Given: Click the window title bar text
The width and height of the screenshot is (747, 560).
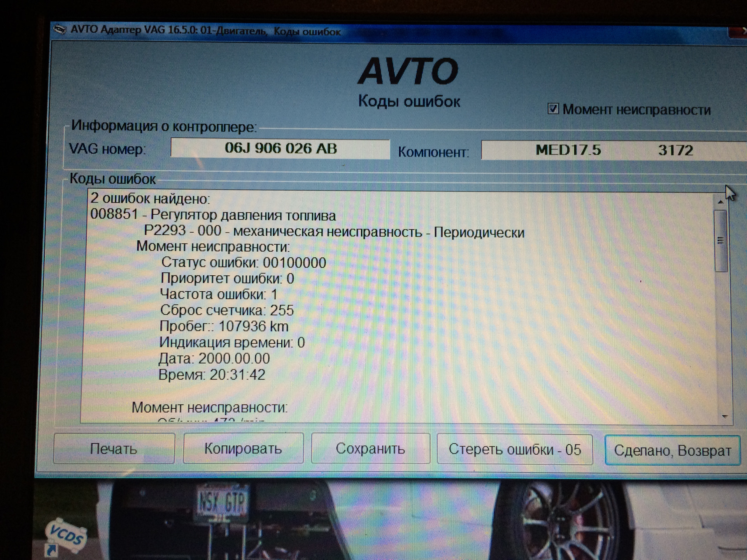Looking at the screenshot, I should (x=205, y=31).
